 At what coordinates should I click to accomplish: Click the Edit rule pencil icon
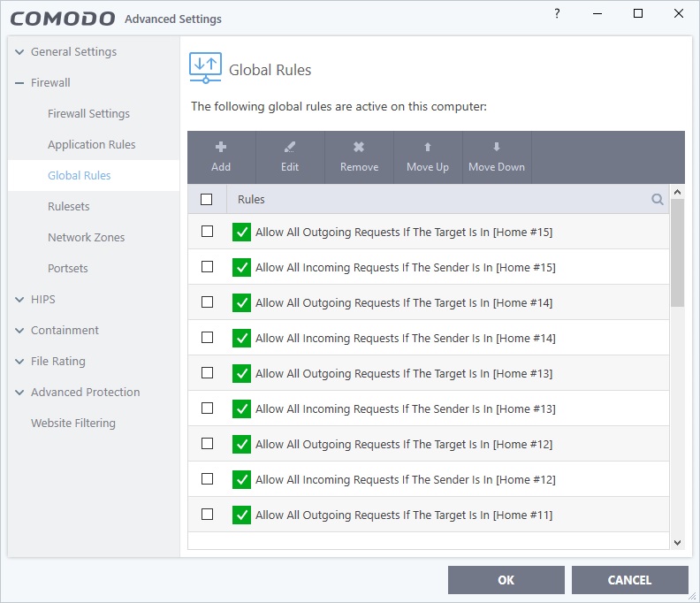click(290, 148)
